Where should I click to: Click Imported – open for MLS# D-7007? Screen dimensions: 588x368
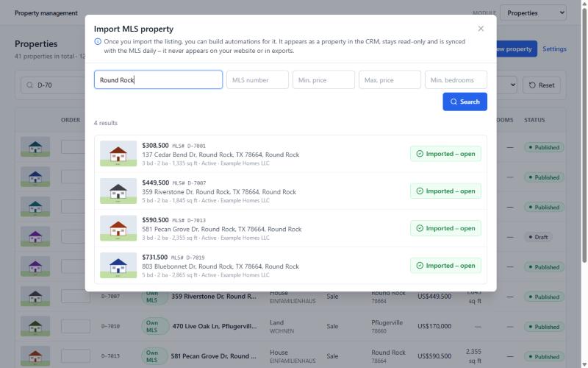445,191
